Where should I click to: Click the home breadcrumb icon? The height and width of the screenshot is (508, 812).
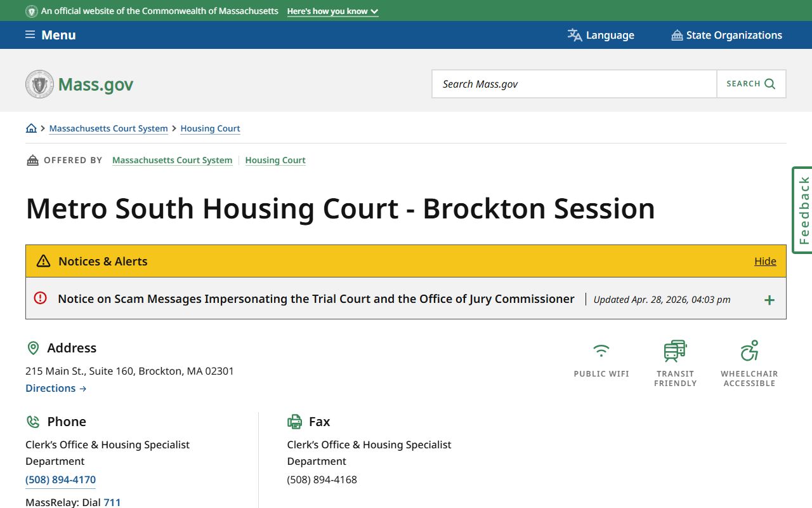click(x=31, y=128)
